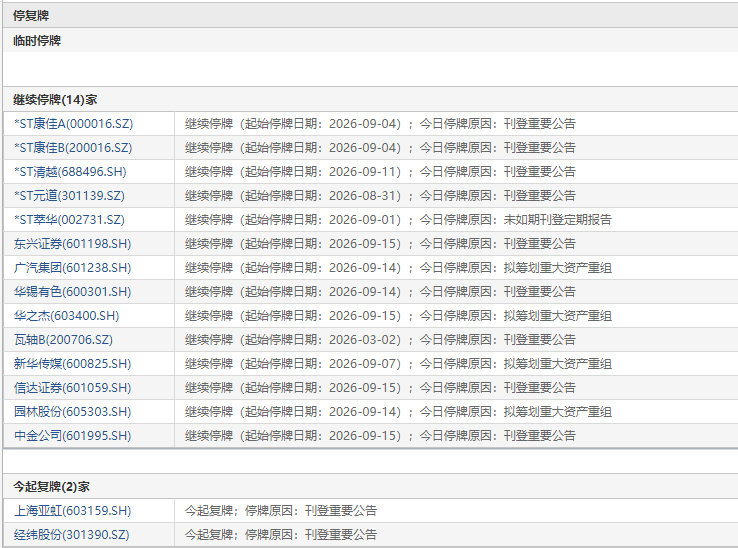Select the 停复牌 section header
The image size is (738, 548).
coord(31,16)
